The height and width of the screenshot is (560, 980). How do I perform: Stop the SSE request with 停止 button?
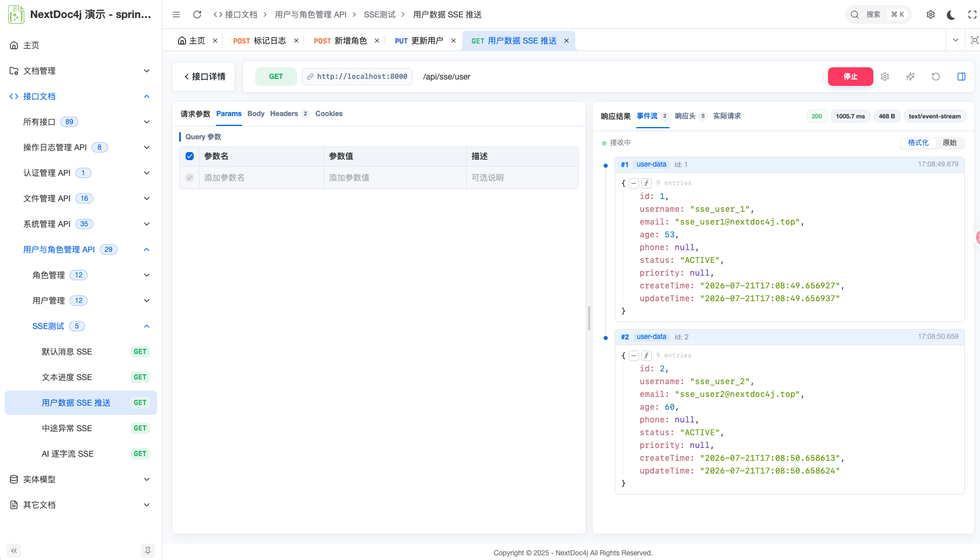[850, 77]
